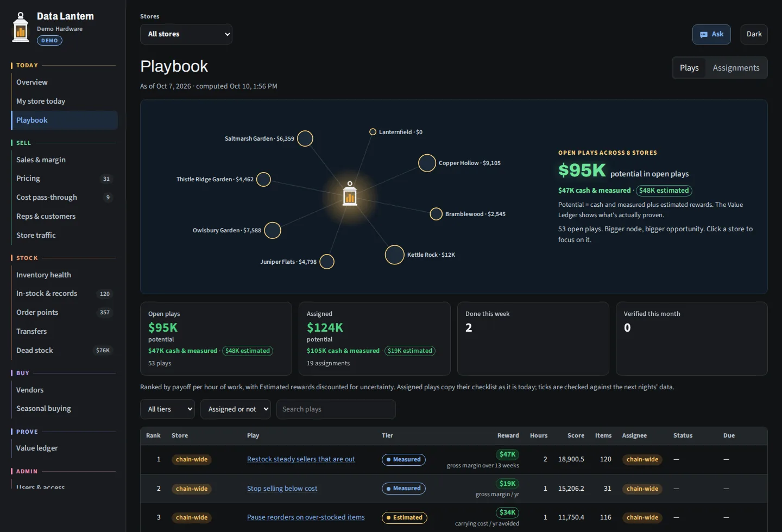Open In-stock & records page
This screenshot has width=782, height=532.
65,294
